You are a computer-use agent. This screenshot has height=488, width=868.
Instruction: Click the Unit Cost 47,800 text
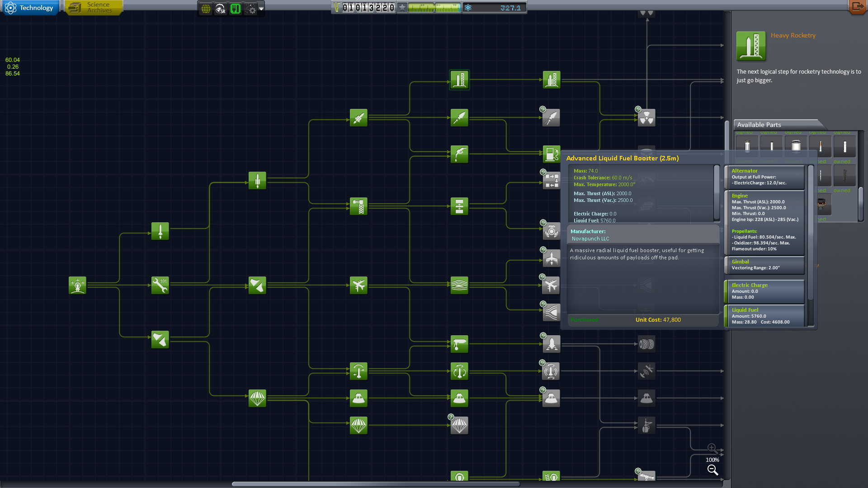click(658, 320)
